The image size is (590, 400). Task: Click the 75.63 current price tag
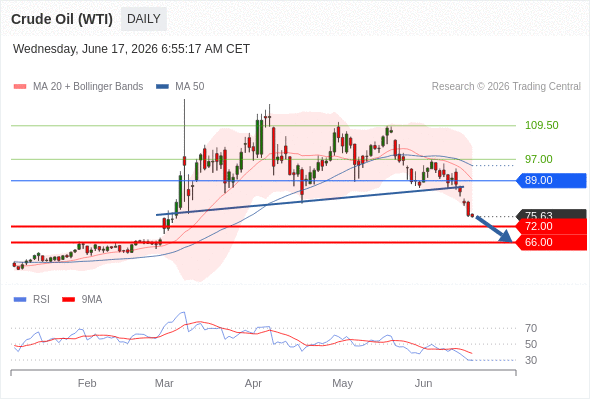(x=551, y=214)
